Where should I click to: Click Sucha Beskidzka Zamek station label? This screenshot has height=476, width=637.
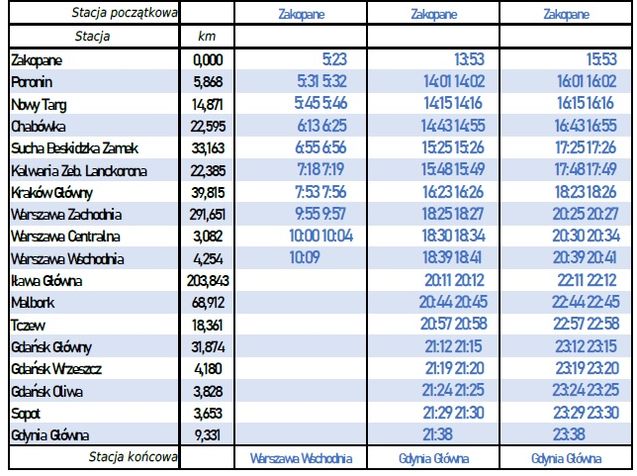pyautogui.click(x=76, y=148)
